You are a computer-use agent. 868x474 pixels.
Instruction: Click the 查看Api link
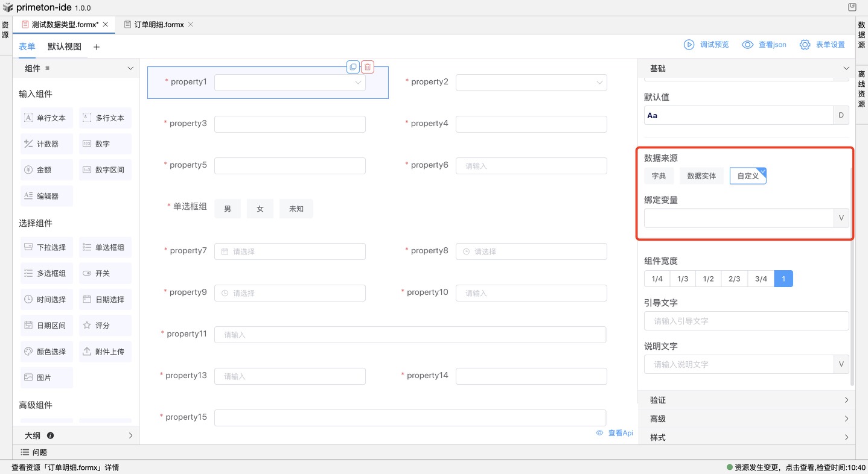click(614, 433)
